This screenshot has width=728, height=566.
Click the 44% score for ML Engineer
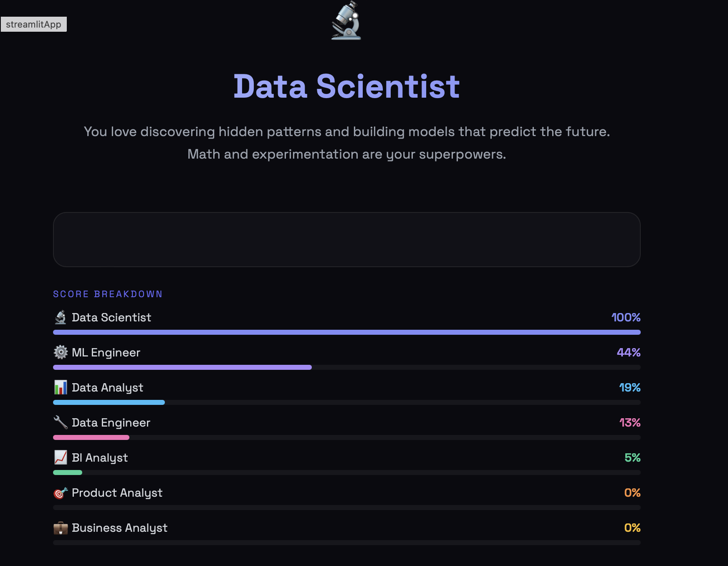(628, 352)
